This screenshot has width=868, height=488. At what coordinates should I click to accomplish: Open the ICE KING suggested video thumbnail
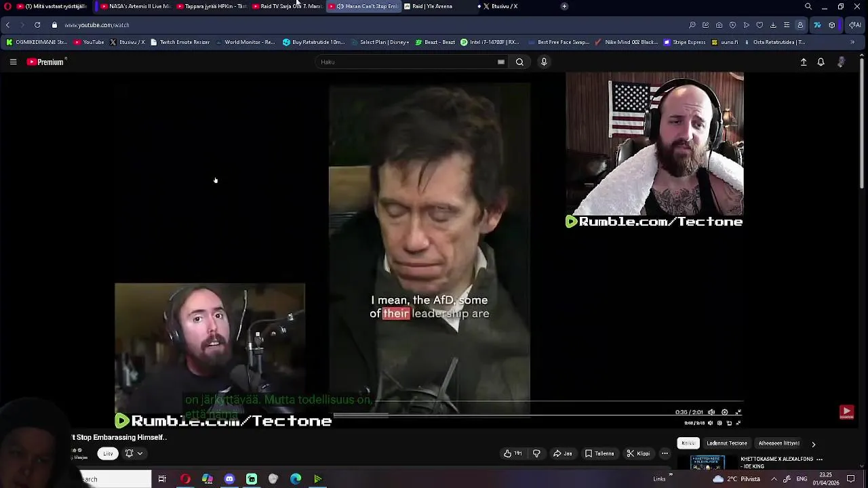click(x=707, y=463)
